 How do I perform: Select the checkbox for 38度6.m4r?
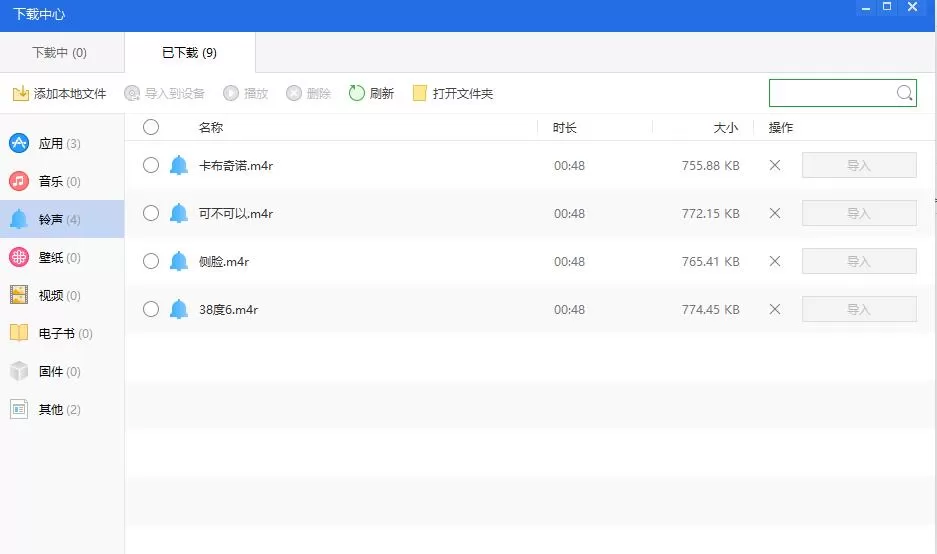click(x=151, y=308)
